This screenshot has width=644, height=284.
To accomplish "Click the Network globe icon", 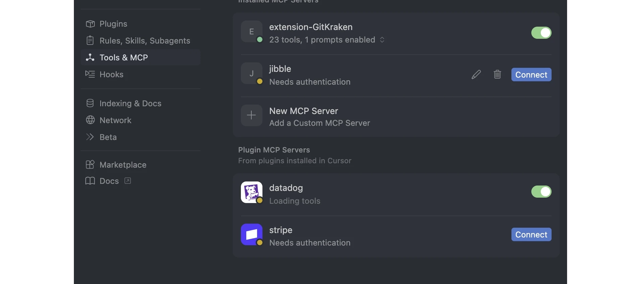I will pos(90,120).
